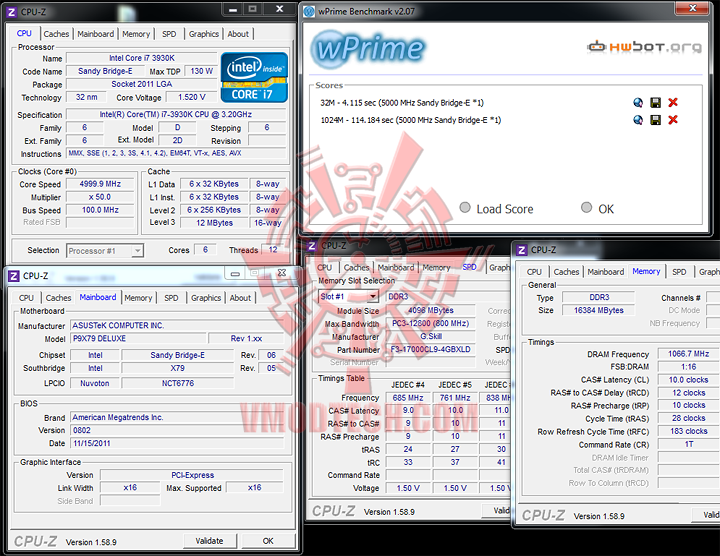Click Validate button in Mainboard CPU-Z window
The image size is (720, 556).
pos(210,541)
